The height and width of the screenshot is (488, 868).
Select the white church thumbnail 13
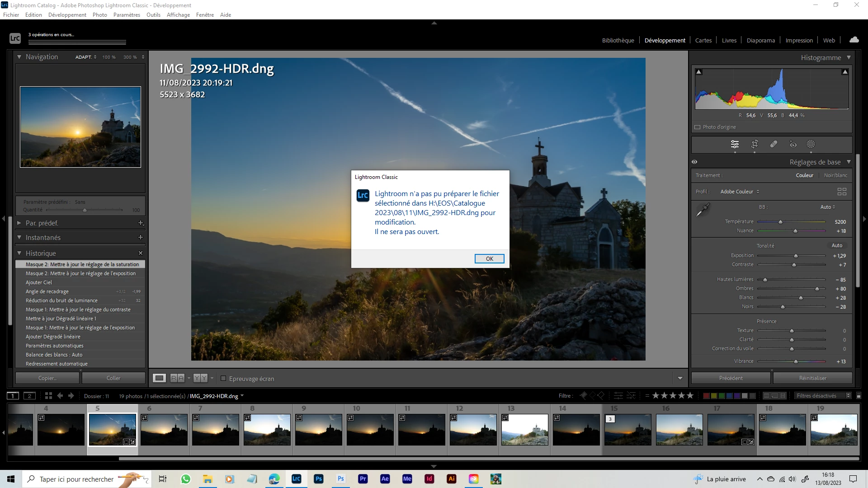(524, 430)
